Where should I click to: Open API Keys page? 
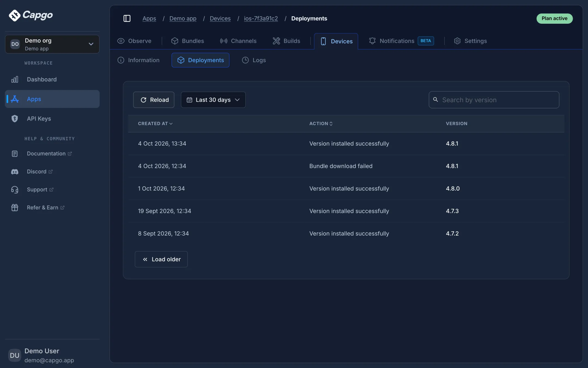[x=52, y=119]
